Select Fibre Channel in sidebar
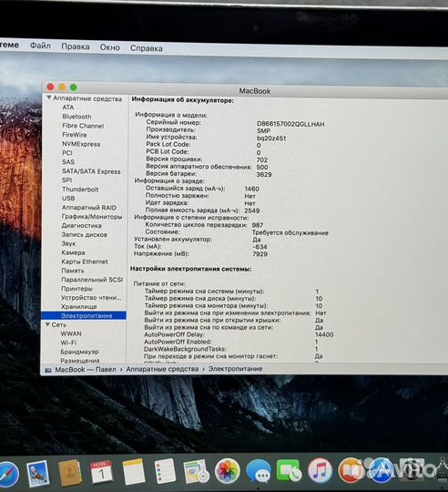The height and width of the screenshot is (492, 448). click(83, 126)
